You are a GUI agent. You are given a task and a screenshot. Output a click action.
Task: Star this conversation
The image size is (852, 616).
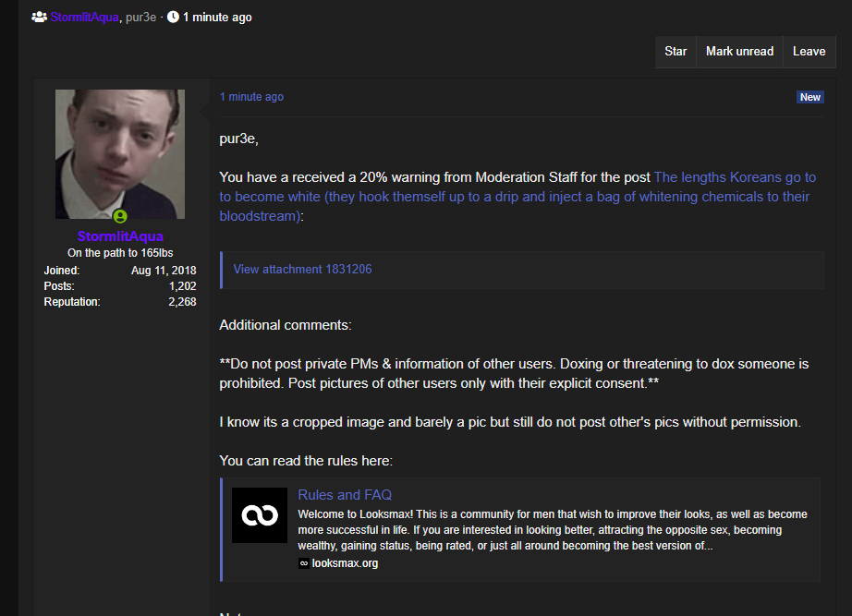point(676,52)
